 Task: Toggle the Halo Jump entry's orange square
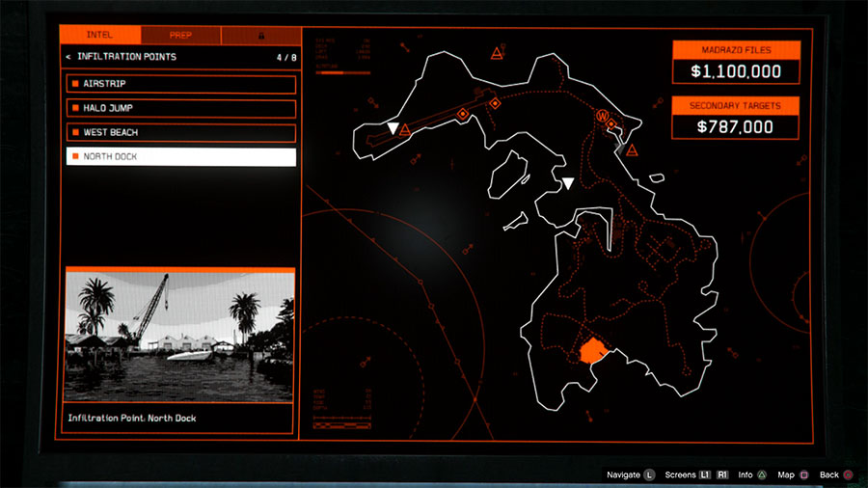[x=73, y=108]
